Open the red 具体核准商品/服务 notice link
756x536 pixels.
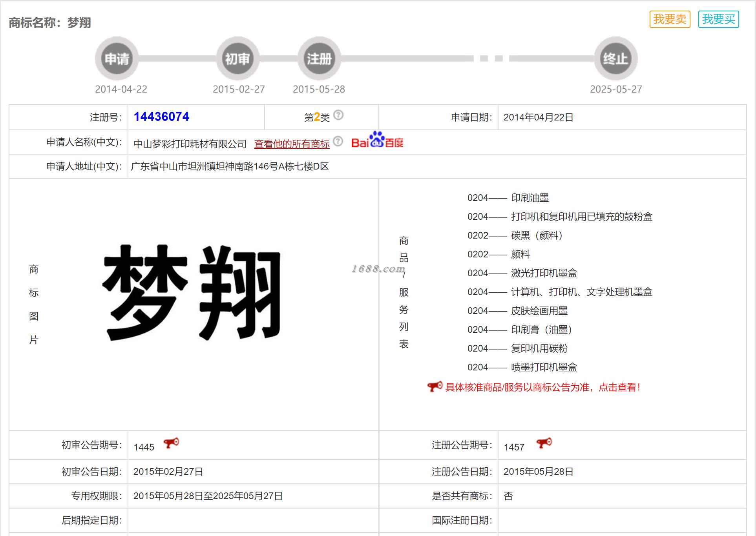click(542, 387)
